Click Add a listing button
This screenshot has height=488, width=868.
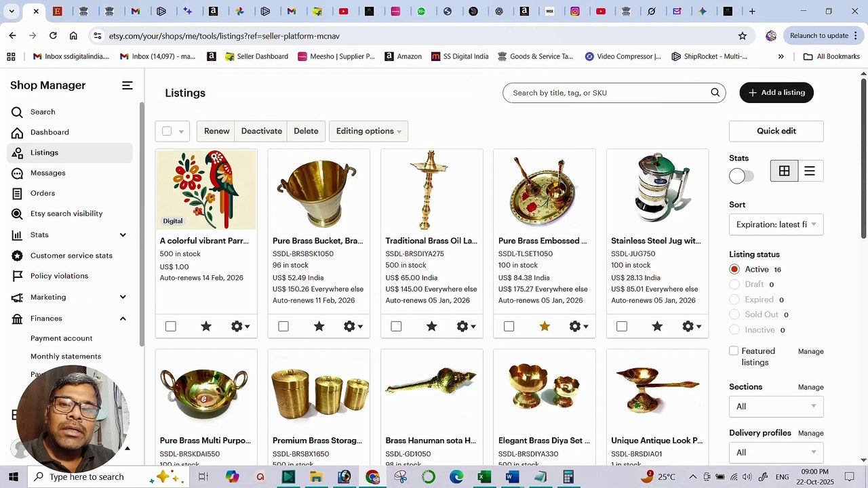click(776, 93)
